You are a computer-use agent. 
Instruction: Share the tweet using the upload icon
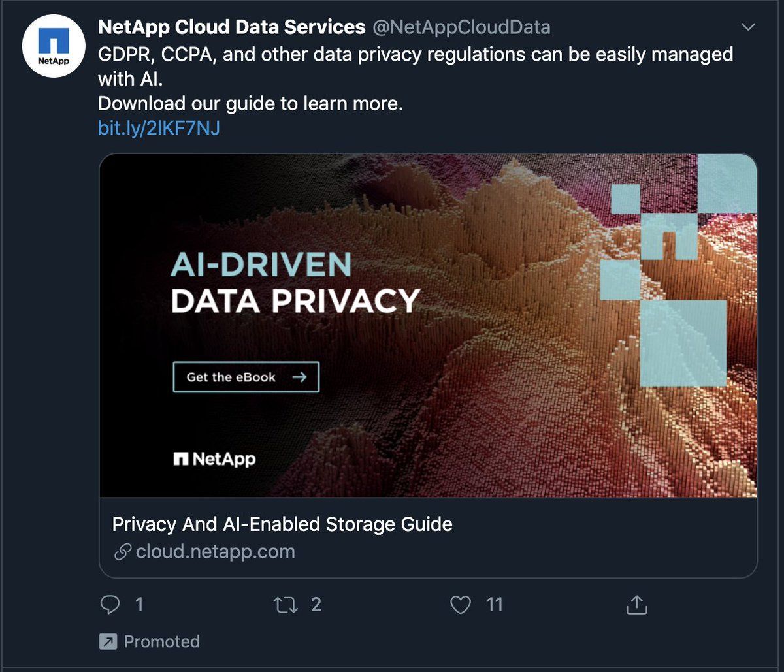636,605
